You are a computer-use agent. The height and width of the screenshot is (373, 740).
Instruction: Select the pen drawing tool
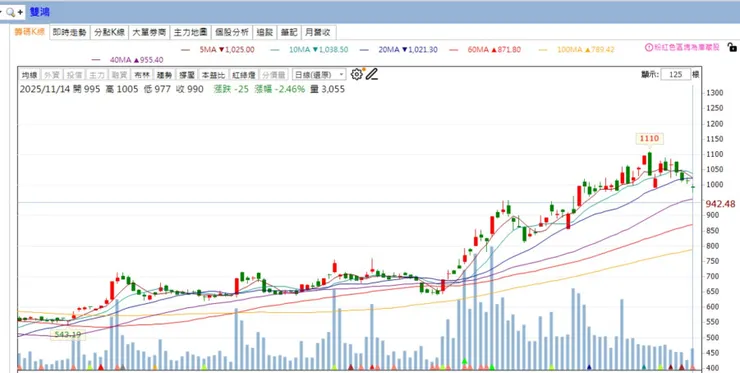tap(372, 74)
